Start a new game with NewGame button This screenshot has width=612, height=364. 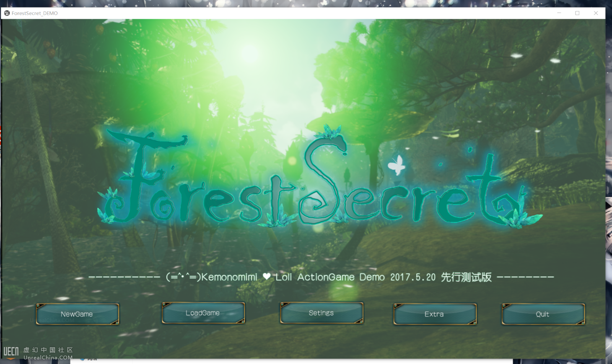(77, 314)
